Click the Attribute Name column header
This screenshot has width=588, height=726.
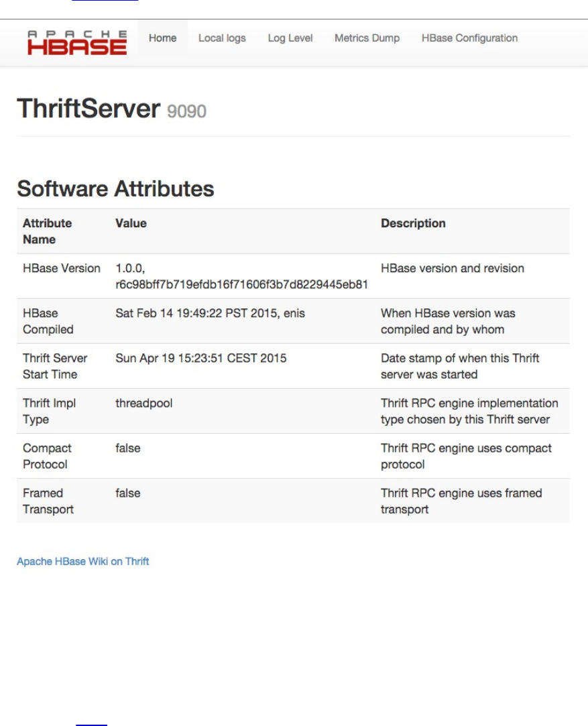pos(47,231)
